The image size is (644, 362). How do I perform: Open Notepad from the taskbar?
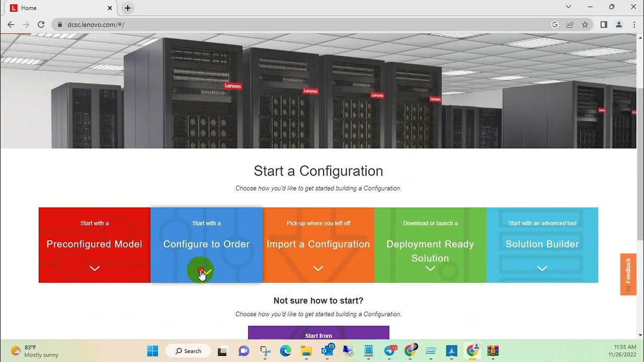368,350
